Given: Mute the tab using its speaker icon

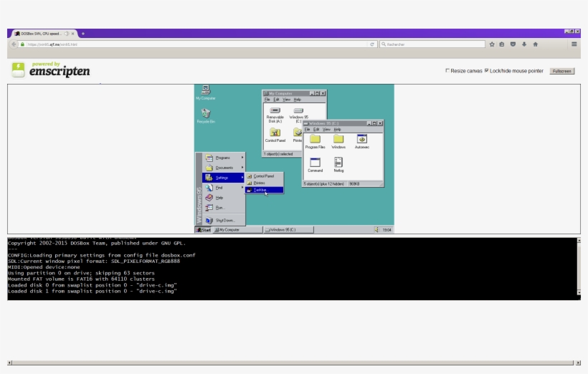Looking at the screenshot, I should [67, 34].
